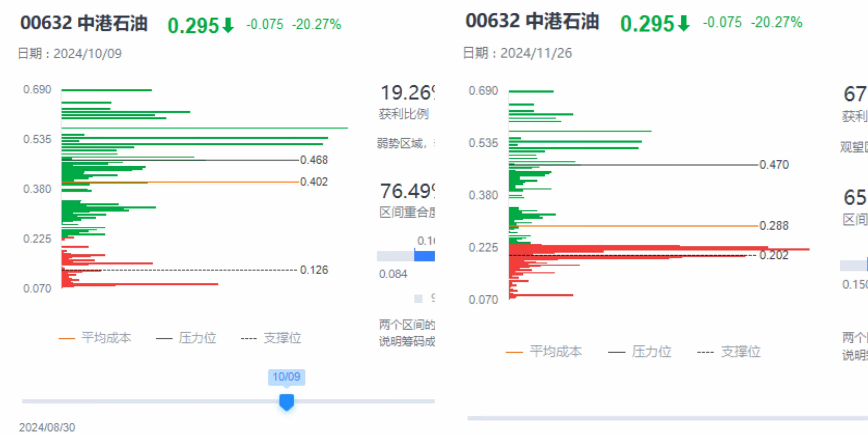
Task: Click the left panel stock title 00632 中港石油
Action: pyautogui.click(x=84, y=23)
